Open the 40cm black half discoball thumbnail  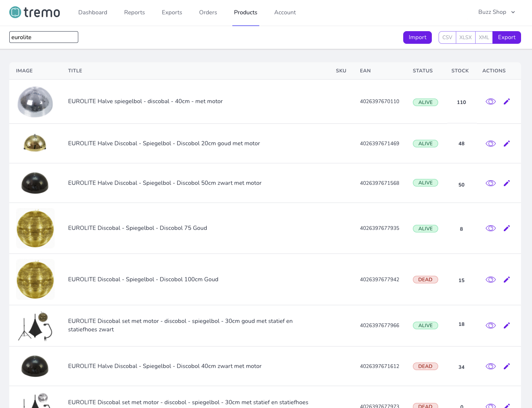(35, 366)
